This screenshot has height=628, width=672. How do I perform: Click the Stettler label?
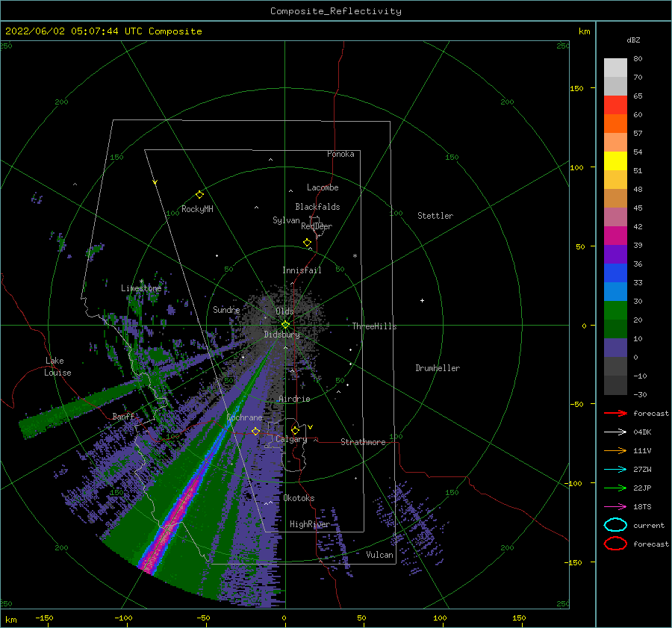click(435, 216)
